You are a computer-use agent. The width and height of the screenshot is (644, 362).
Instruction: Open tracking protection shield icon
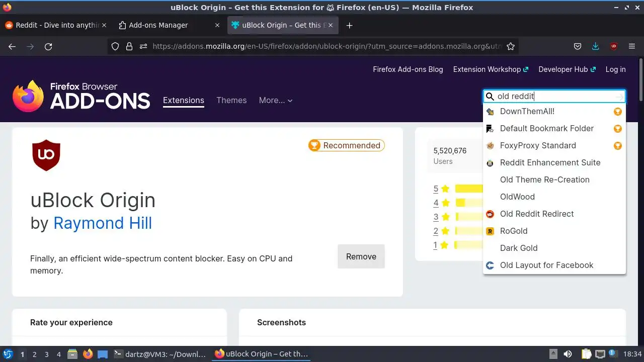point(115,46)
